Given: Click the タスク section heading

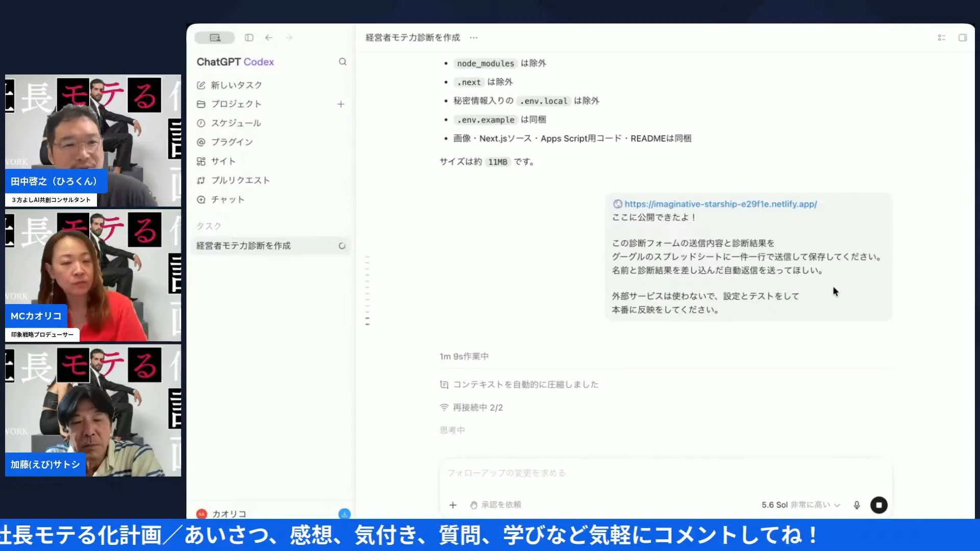Looking at the screenshot, I should click(x=209, y=226).
